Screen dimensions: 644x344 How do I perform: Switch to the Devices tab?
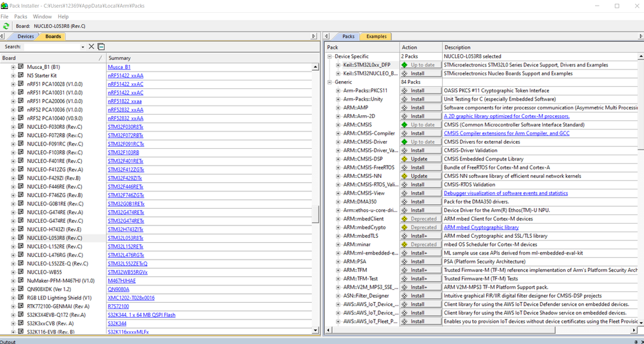tap(26, 37)
